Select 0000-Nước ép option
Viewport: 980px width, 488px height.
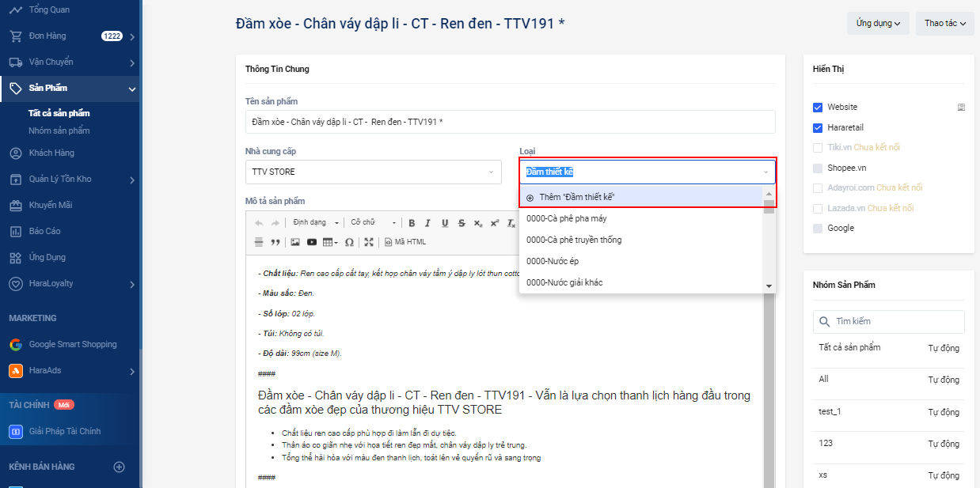point(641,261)
